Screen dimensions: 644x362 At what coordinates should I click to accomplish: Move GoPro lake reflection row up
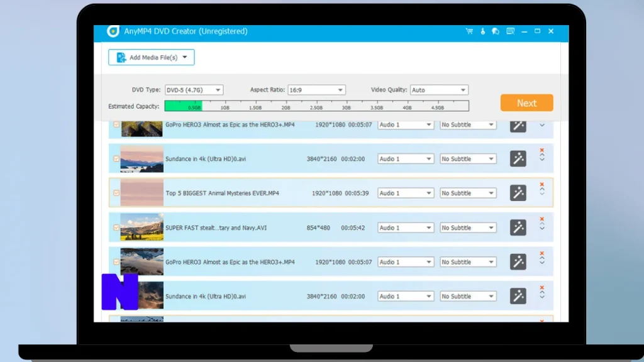[542, 258]
